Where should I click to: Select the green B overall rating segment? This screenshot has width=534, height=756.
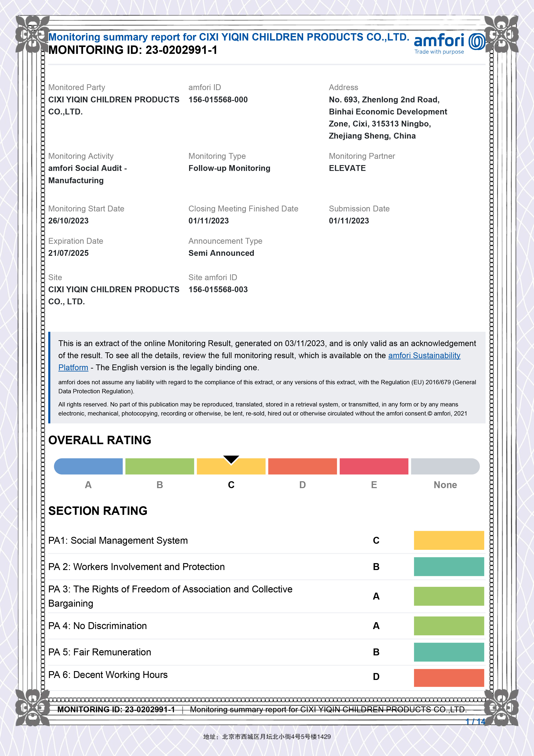[160, 466]
